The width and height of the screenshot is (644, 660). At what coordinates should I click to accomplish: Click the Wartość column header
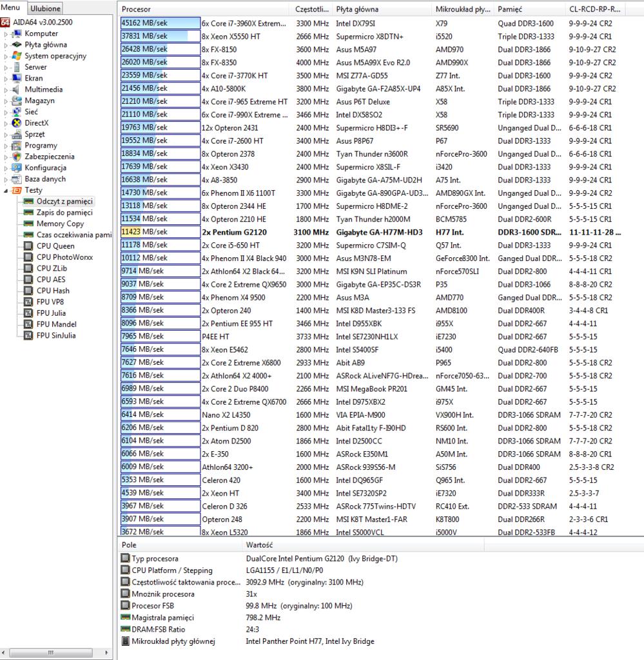363,545
